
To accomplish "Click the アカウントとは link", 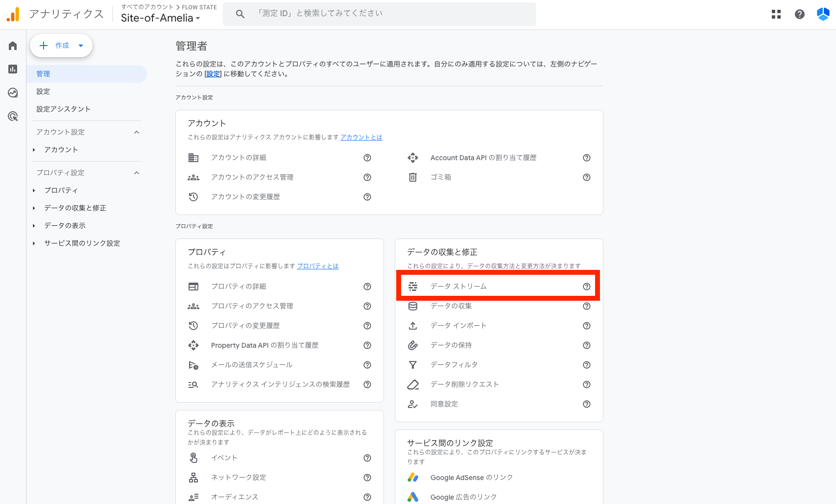I will (x=361, y=137).
